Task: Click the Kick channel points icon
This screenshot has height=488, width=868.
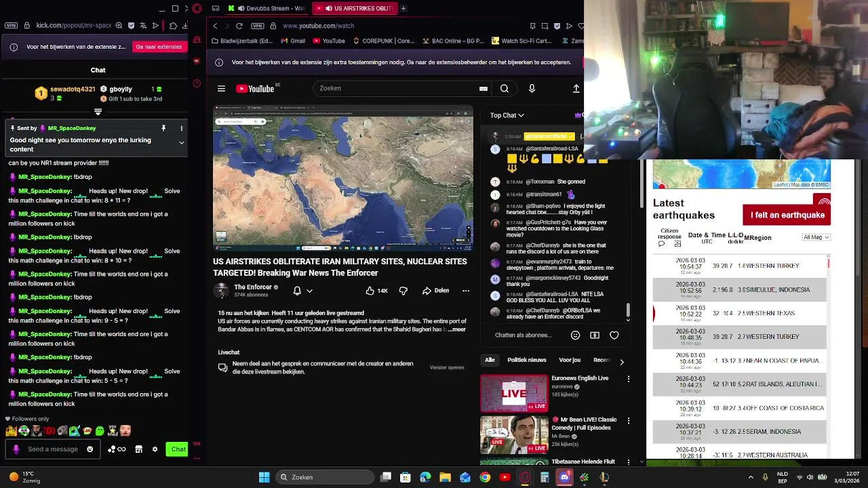Action: pos(117,449)
